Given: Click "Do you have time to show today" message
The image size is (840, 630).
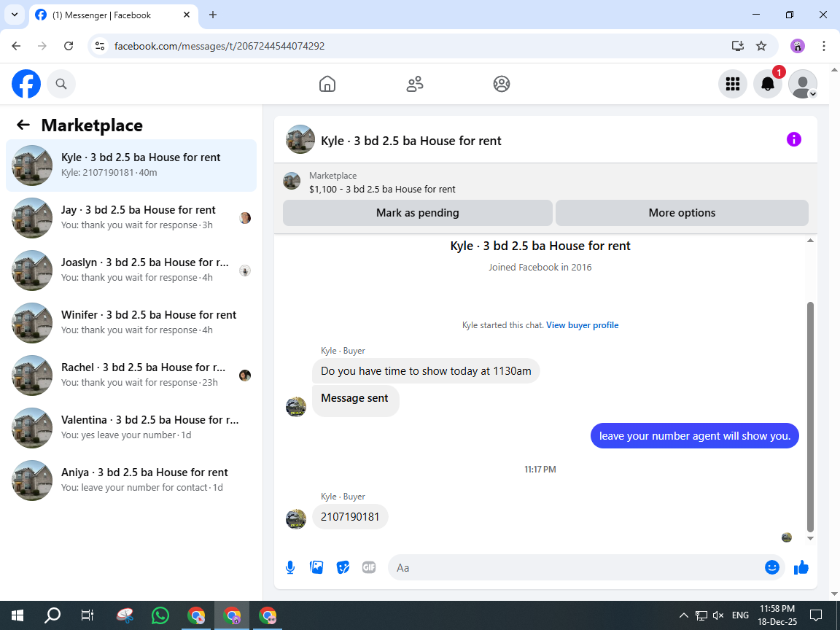Looking at the screenshot, I should (x=426, y=370).
